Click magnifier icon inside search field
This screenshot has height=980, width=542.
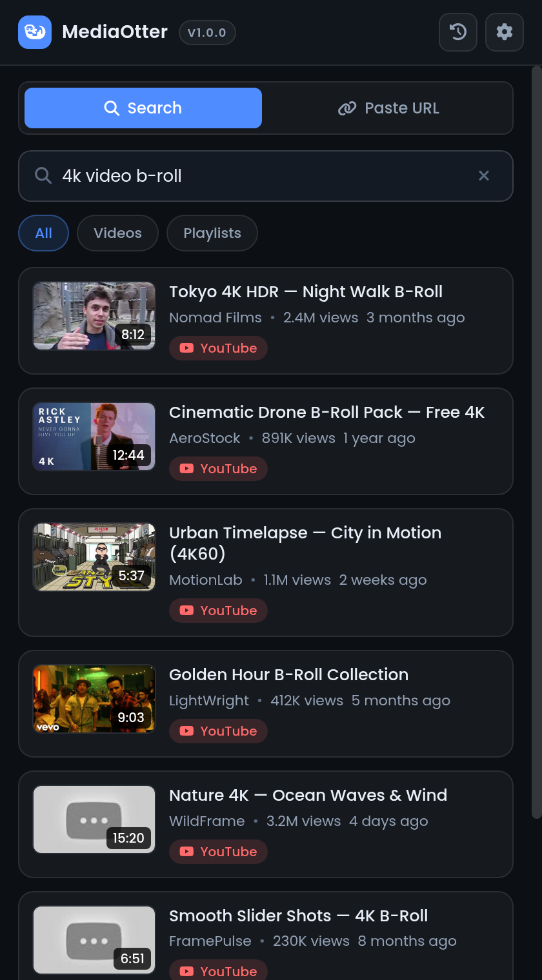43,175
